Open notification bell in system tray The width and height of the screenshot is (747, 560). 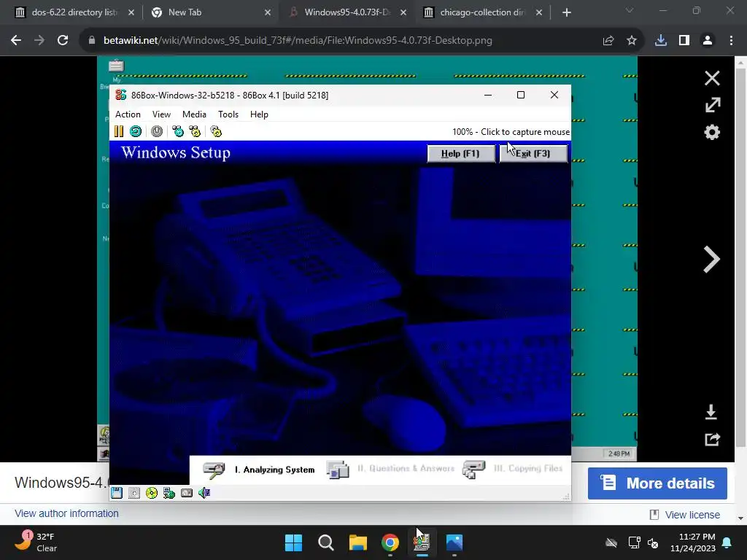pyautogui.click(x=727, y=542)
